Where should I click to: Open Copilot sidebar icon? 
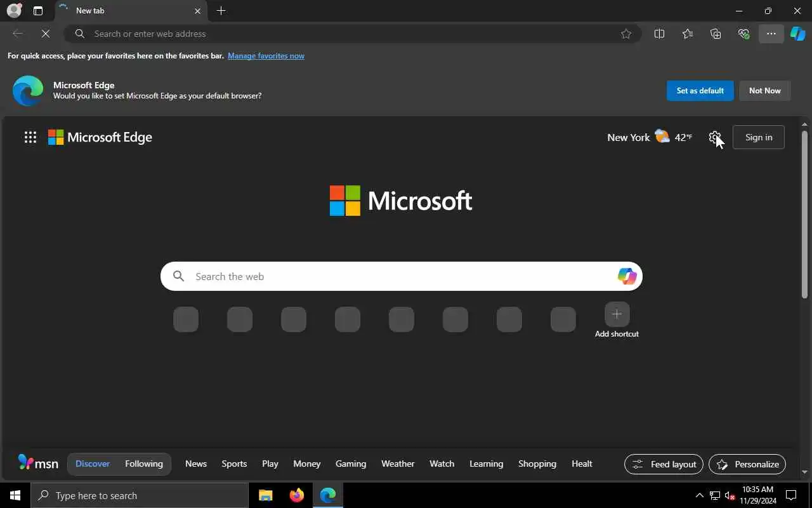click(x=798, y=34)
